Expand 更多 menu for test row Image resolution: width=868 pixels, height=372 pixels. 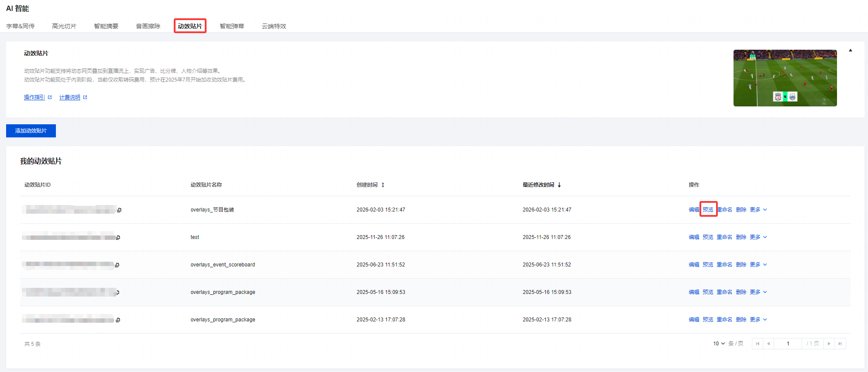click(758, 237)
